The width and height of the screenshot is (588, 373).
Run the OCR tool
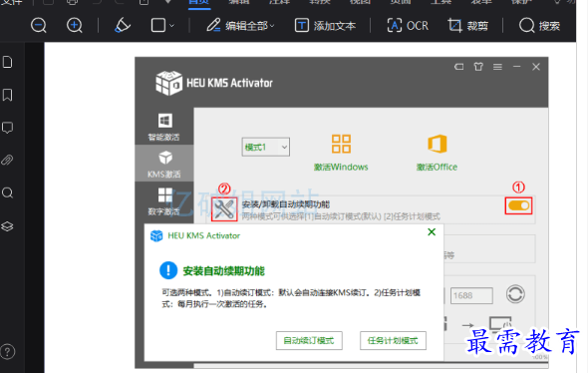408,26
